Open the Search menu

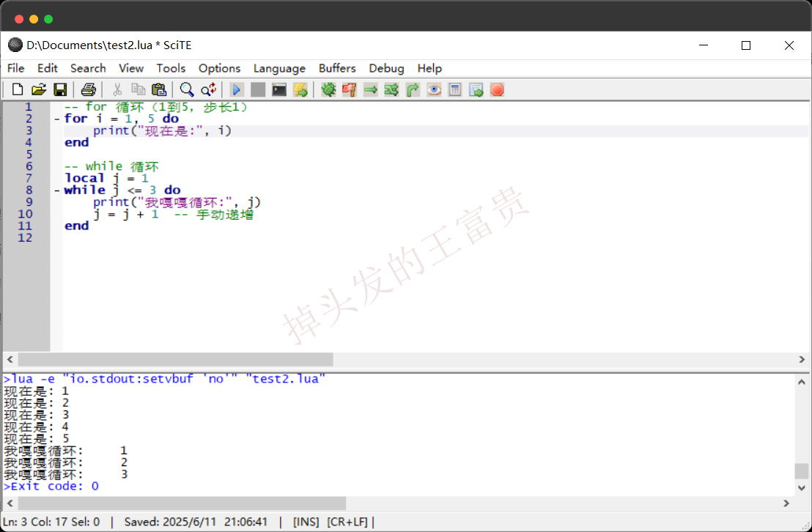pyautogui.click(x=88, y=68)
